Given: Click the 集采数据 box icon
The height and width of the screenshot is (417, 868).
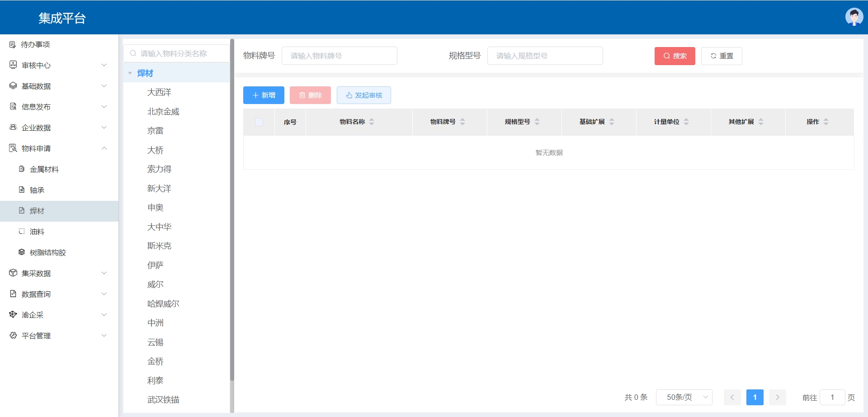Looking at the screenshot, I should coord(13,273).
